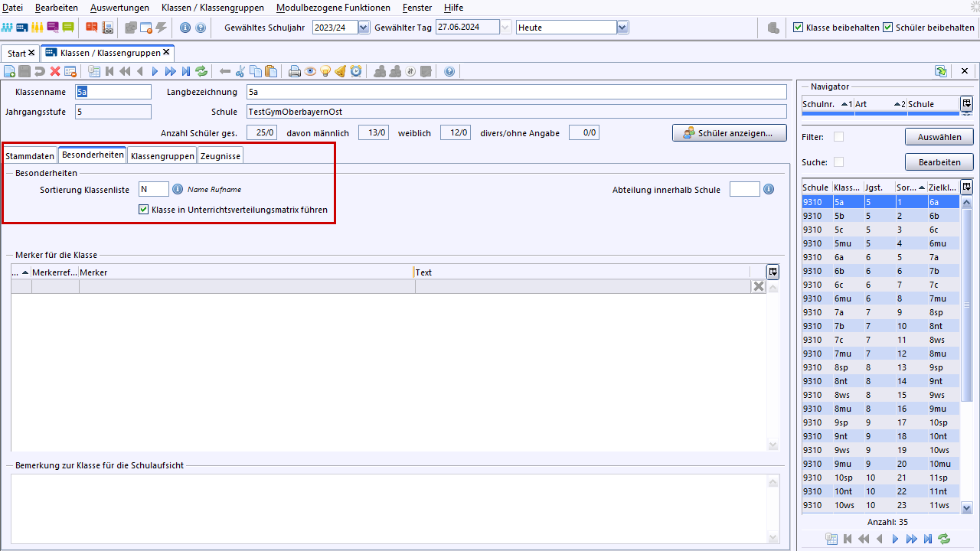The width and height of the screenshot is (980, 551).
Task: Click the copy icon
Action: tap(255, 71)
